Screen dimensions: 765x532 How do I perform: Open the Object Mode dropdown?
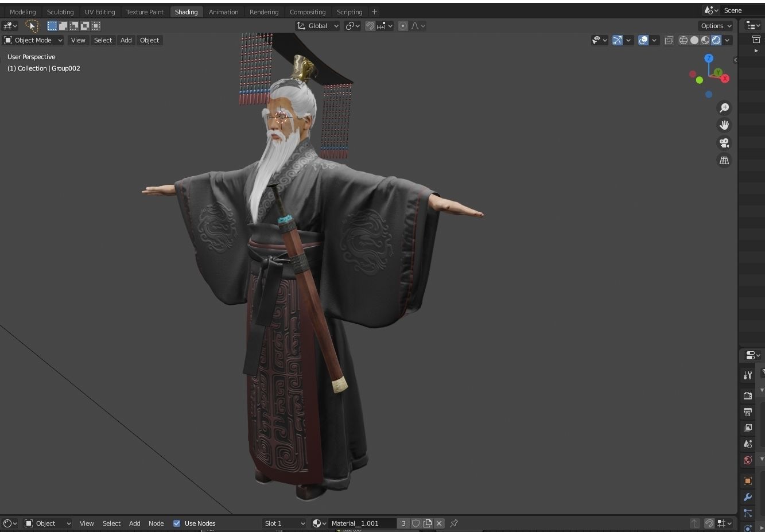point(33,40)
